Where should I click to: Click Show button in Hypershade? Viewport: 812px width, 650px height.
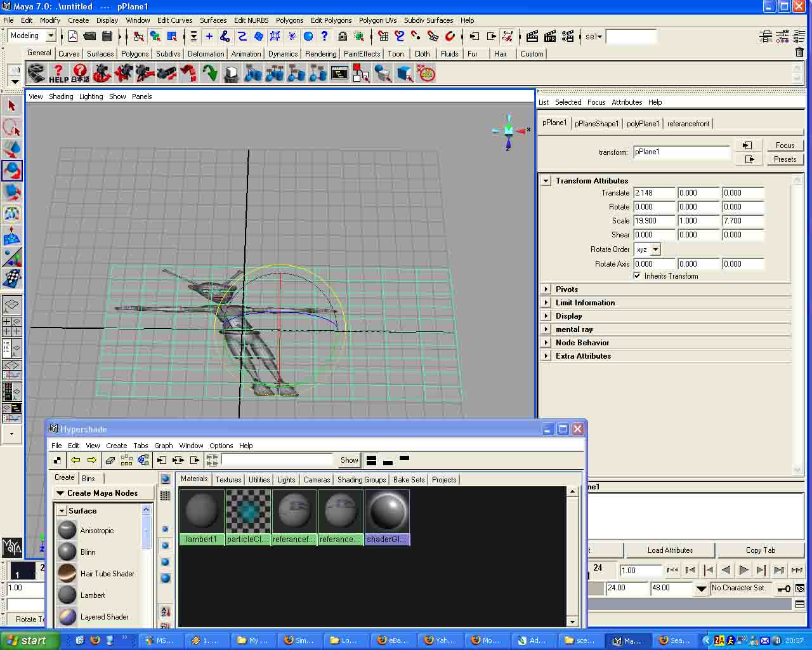tap(349, 460)
